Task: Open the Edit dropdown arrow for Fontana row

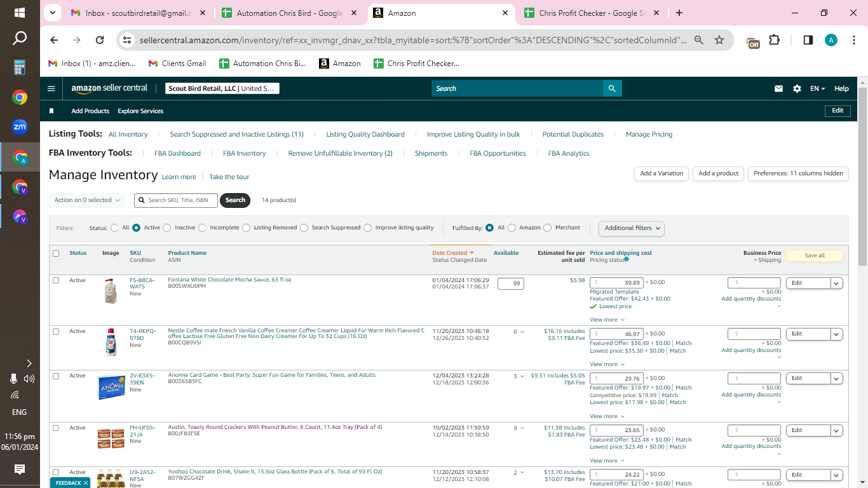Action: pyautogui.click(x=837, y=283)
